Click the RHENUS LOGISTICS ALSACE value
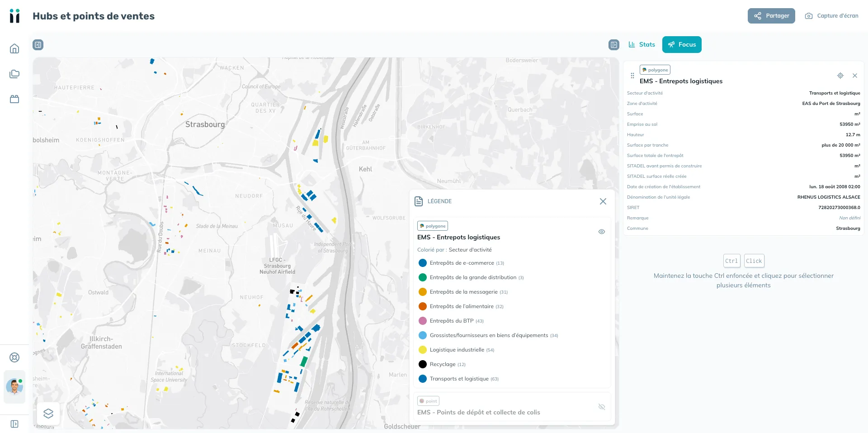868x433 pixels. [x=829, y=197]
